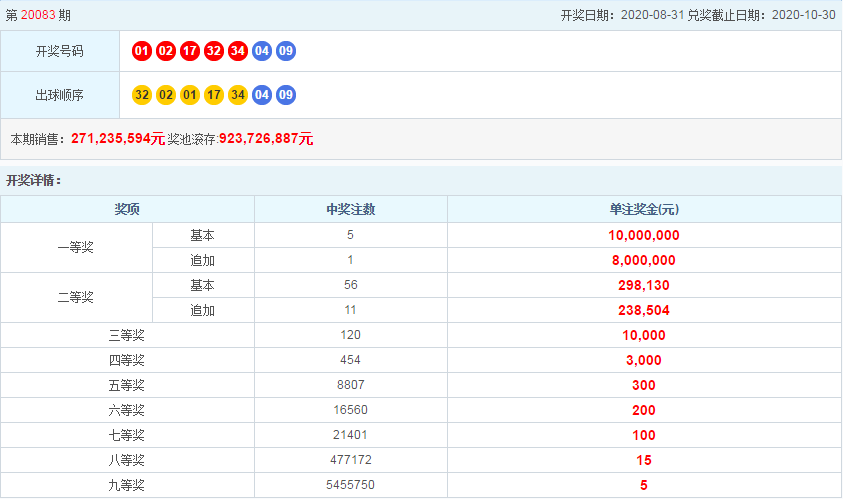Image resolution: width=843 pixels, height=499 pixels.
Task: Click the 中奖注数 column header
Action: coord(351,209)
